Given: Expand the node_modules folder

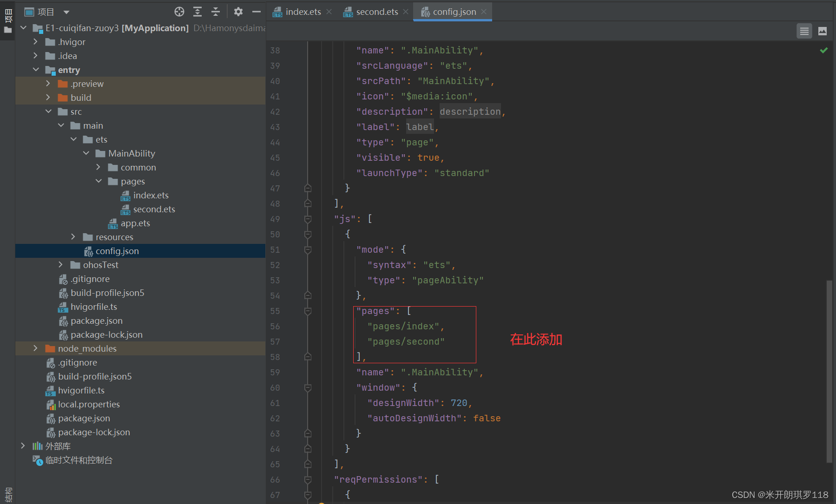Looking at the screenshot, I should tap(36, 348).
